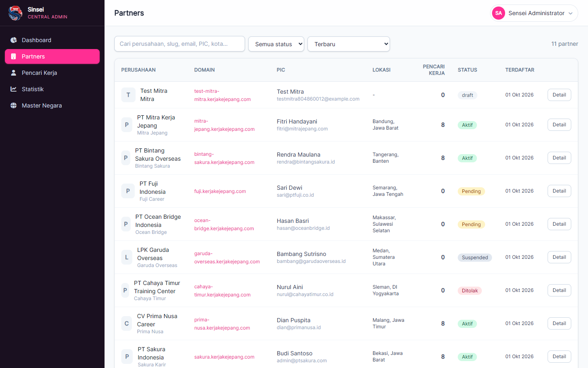
Task: Click the Master Negara globe icon
Action: tap(13, 105)
